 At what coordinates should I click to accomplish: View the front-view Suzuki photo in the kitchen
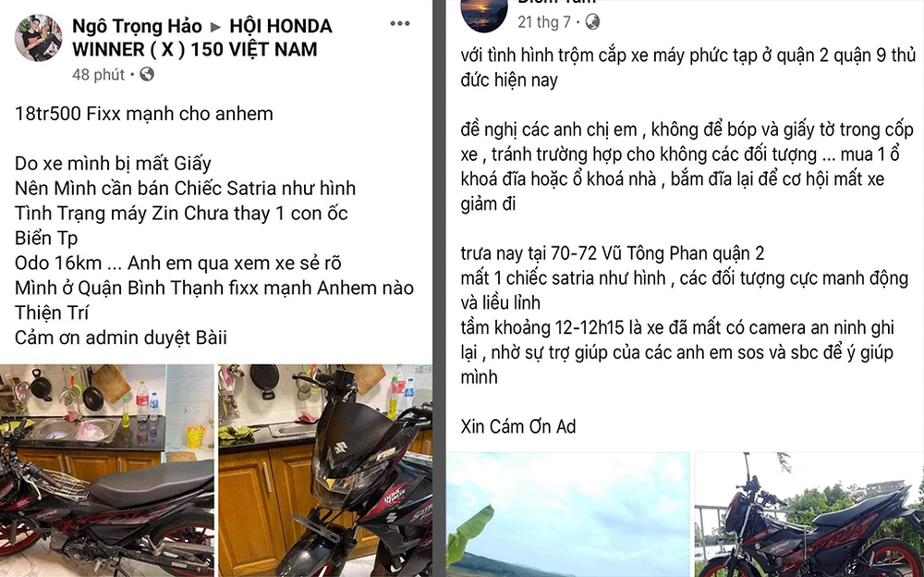(325, 471)
